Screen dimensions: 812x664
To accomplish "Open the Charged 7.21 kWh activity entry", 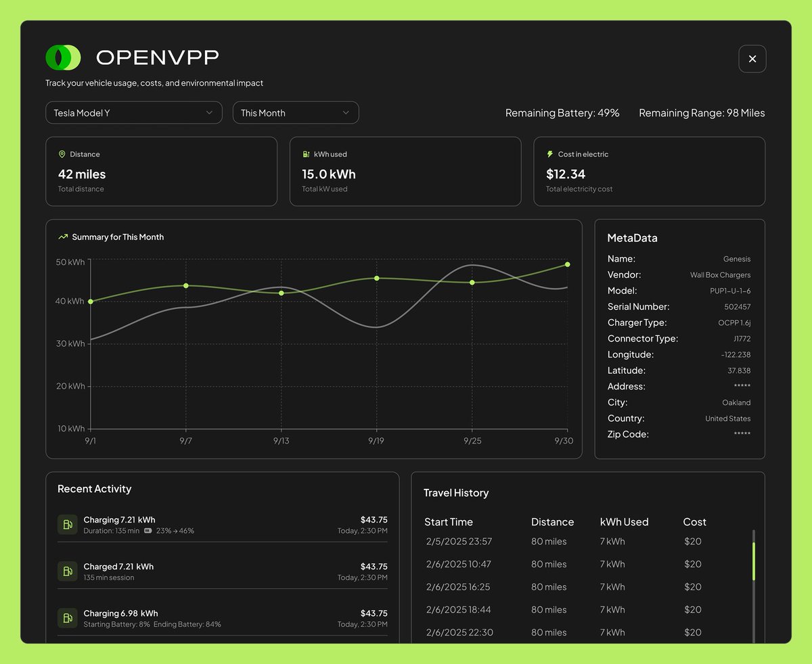I will (x=223, y=571).
